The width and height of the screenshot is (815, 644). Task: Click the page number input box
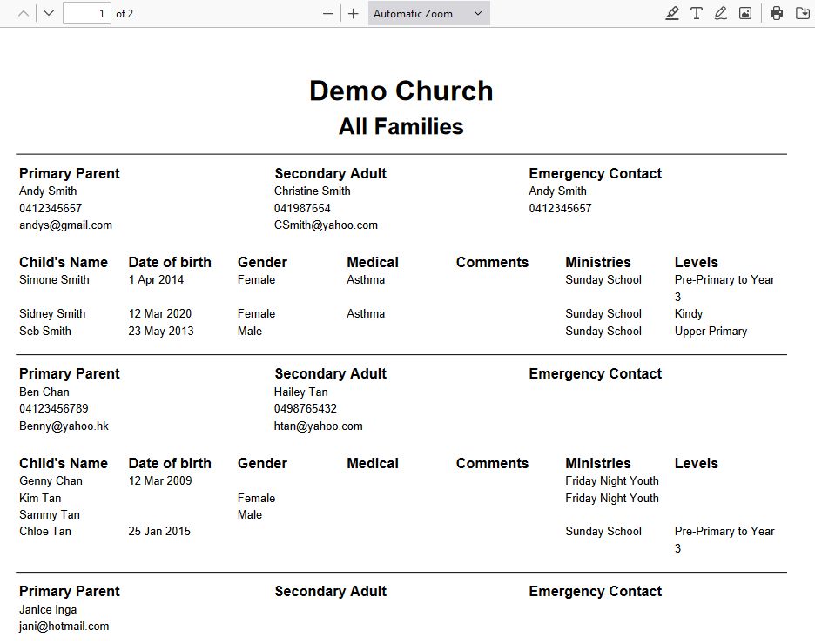[x=87, y=13]
